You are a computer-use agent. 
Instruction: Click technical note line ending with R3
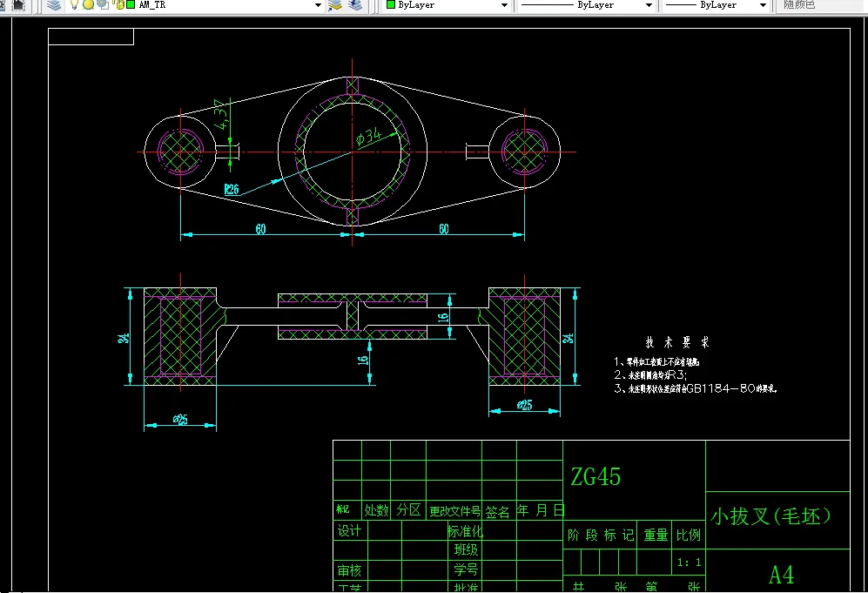[x=650, y=374]
